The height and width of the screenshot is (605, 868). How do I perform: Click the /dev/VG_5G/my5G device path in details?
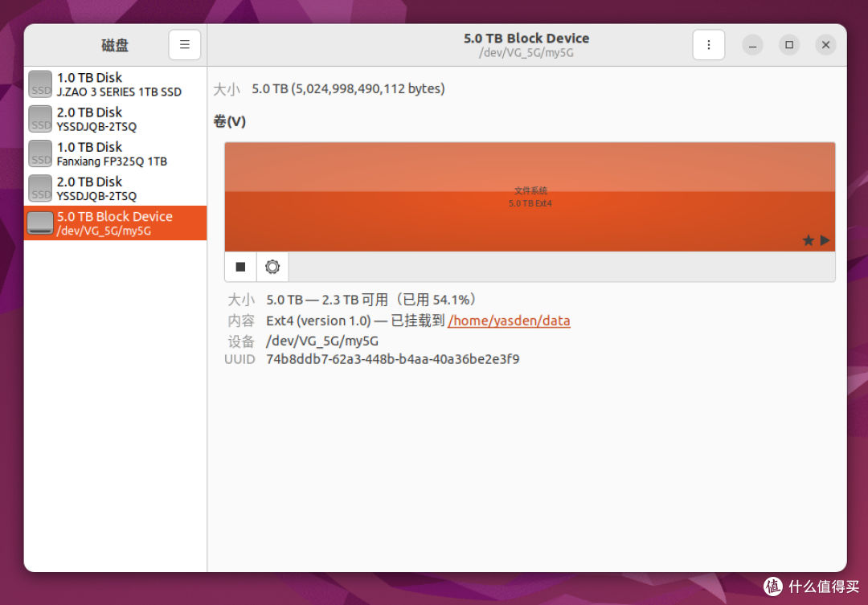point(321,340)
